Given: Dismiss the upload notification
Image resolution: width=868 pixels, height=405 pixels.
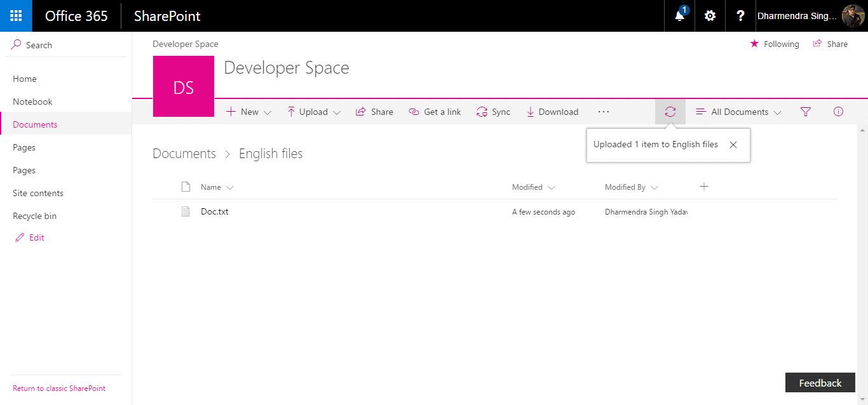Looking at the screenshot, I should (x=733, y=145).
